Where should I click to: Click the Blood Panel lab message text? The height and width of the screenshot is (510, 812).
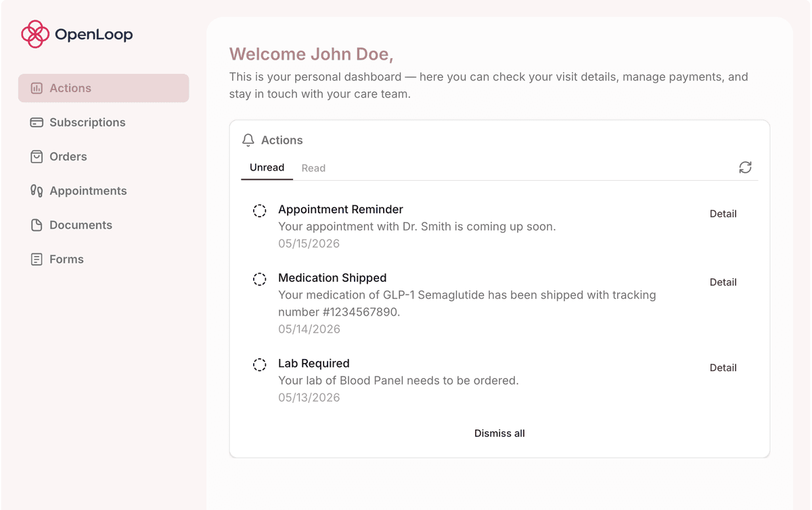pos(399,381)
